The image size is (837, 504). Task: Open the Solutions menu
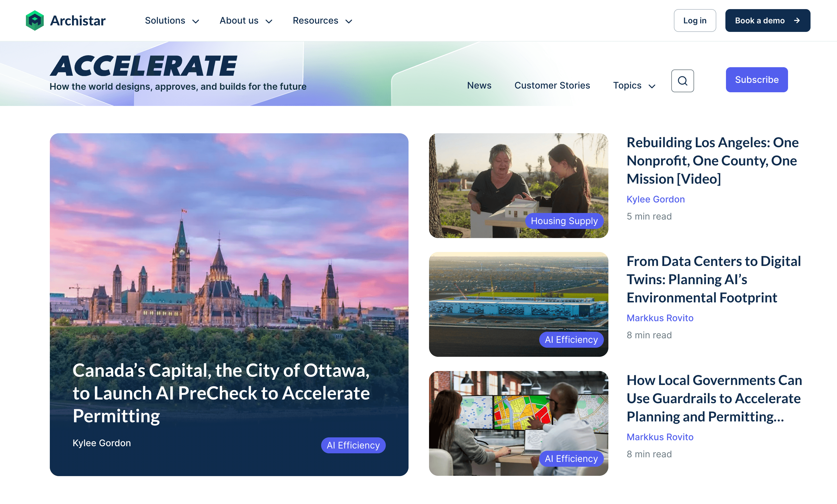pos(172,21)
